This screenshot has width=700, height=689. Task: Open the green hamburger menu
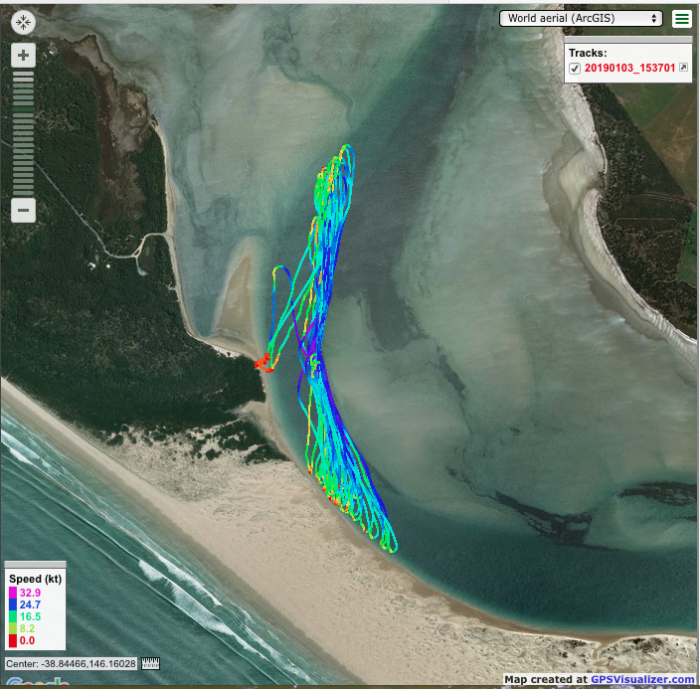(681, 19)
